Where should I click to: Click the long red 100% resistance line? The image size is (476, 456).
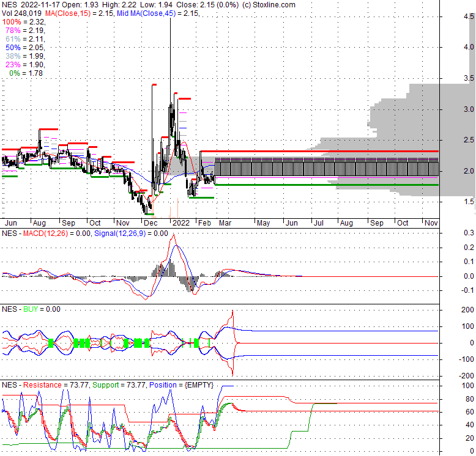point(319,151)
